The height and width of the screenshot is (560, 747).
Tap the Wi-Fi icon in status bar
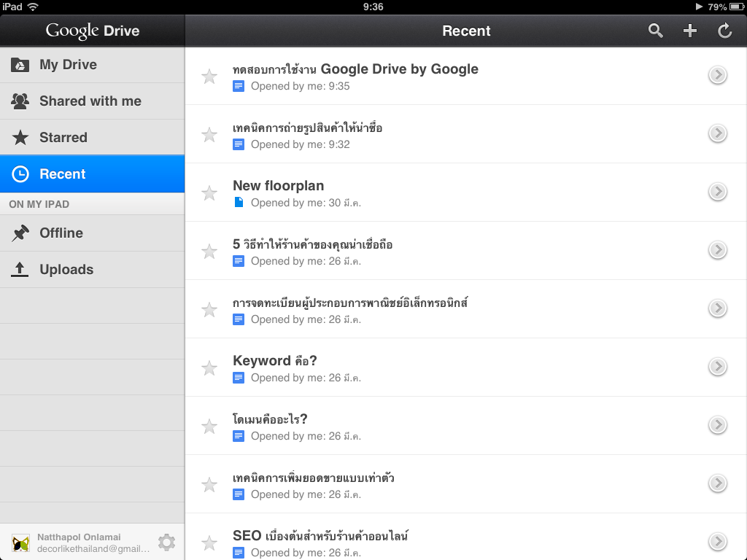point(33,7)
